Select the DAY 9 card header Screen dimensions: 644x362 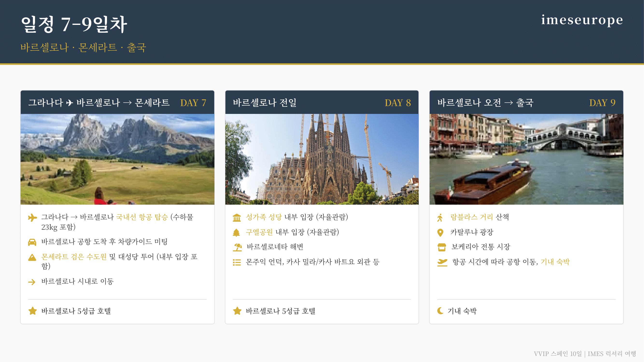tap(526, 102)
